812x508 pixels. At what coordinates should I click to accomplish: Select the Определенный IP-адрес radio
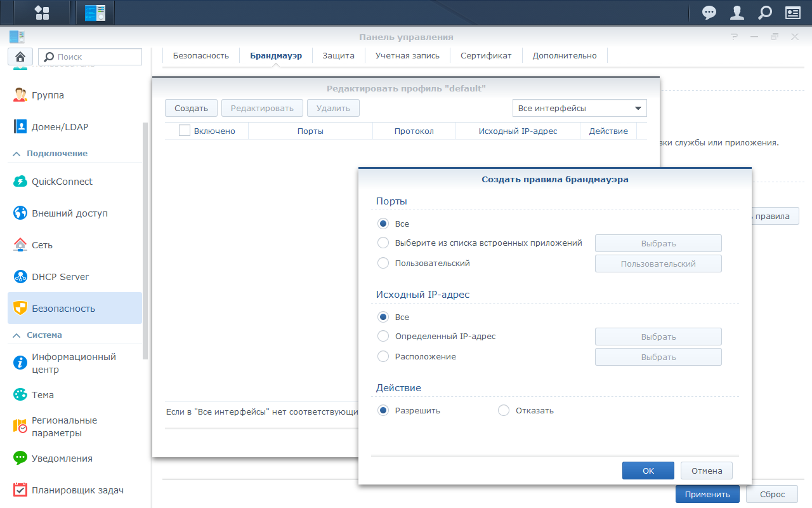383,336
